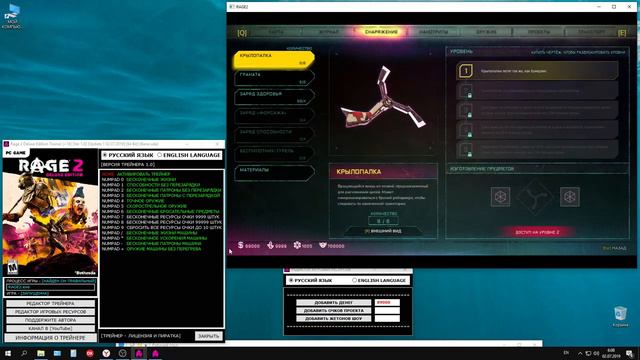Open the Канал в YouTube button

tap(50, 328)
